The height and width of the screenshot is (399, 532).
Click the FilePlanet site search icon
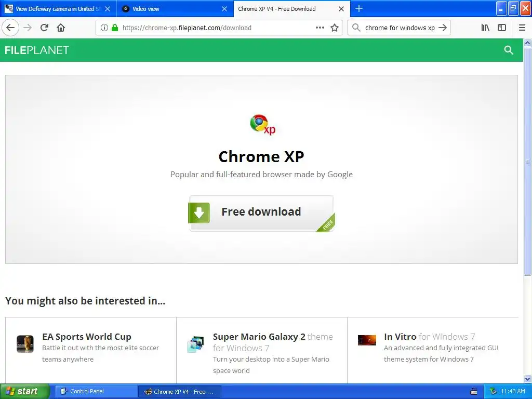pos(508,50)
